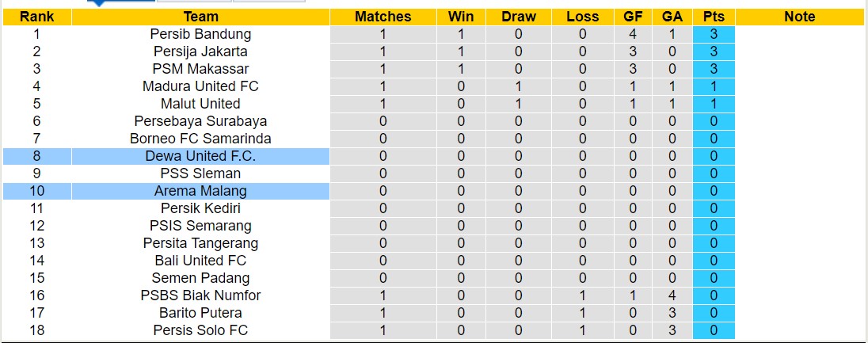The image size is (868, 343).
Task: Select PSBS Biak Numfor team name
Action: pyautogui.click(x=200, y=295)
